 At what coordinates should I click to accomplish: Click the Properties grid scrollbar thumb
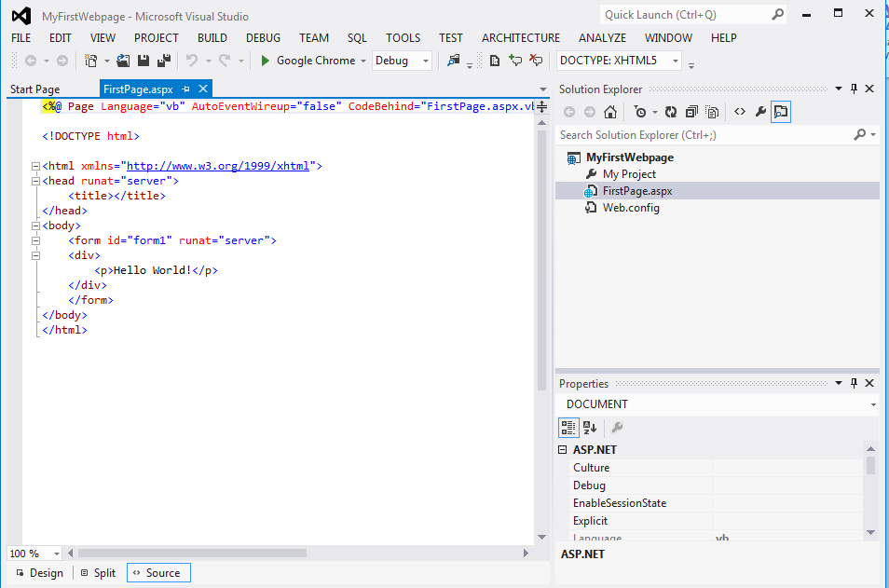[871, 465]
